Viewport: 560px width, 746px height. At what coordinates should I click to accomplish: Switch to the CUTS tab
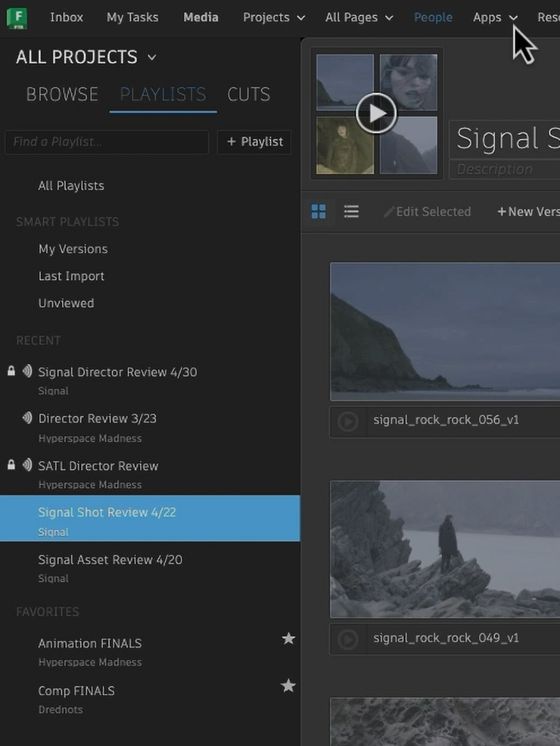(x=249, y=94)
